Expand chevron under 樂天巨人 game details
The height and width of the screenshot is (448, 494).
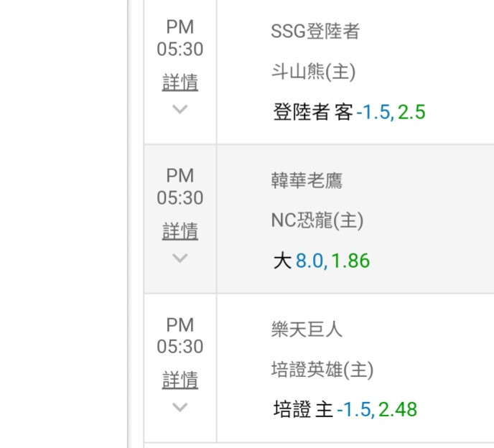tap(180, 407)
